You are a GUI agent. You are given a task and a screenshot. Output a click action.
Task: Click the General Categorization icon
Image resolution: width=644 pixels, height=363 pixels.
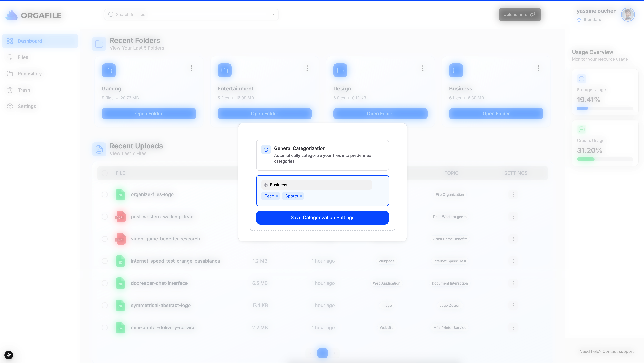click(266, 150)
